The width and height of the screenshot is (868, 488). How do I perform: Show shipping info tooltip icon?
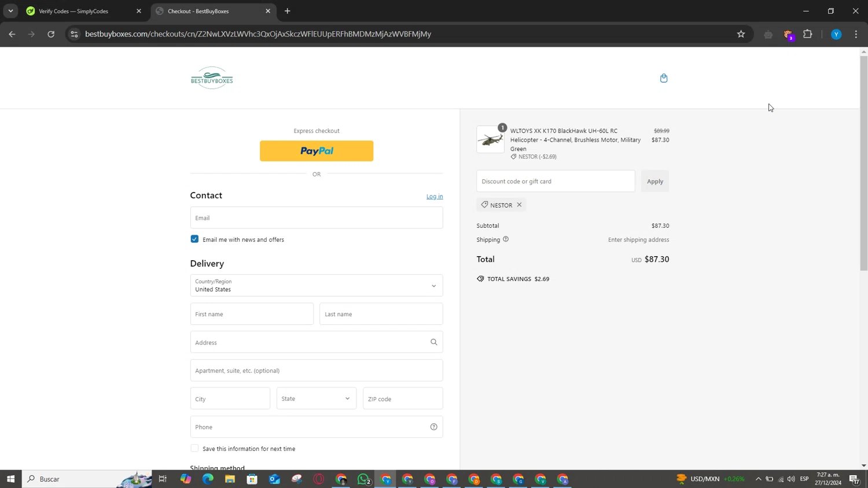click(x=506, y=239)
